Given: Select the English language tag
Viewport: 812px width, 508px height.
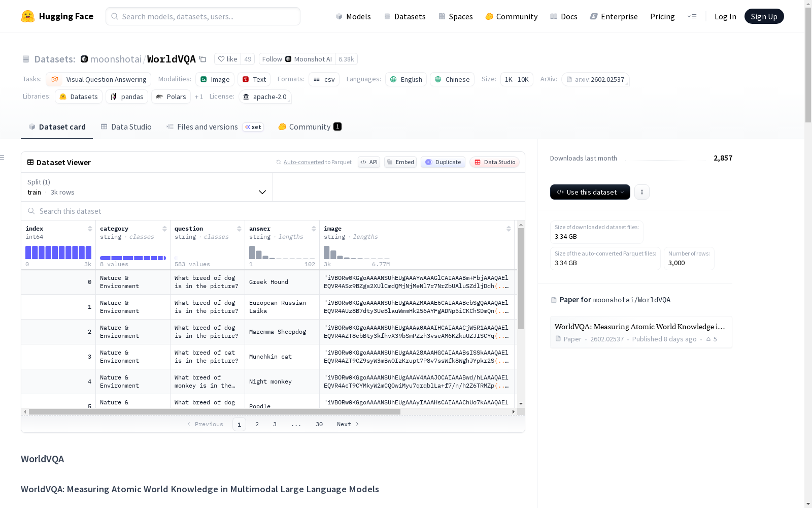Looking at the screenshot, I should [x=406, y=79].
